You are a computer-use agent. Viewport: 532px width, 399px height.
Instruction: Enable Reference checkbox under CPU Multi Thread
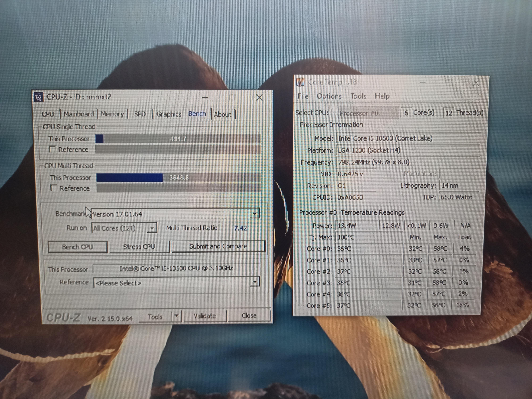point(54,188)
